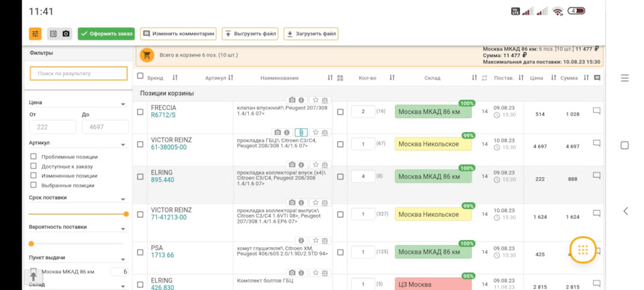Enable 'Измененные позиции' filter
Screen dimensions: 644x290
[34, 175]
